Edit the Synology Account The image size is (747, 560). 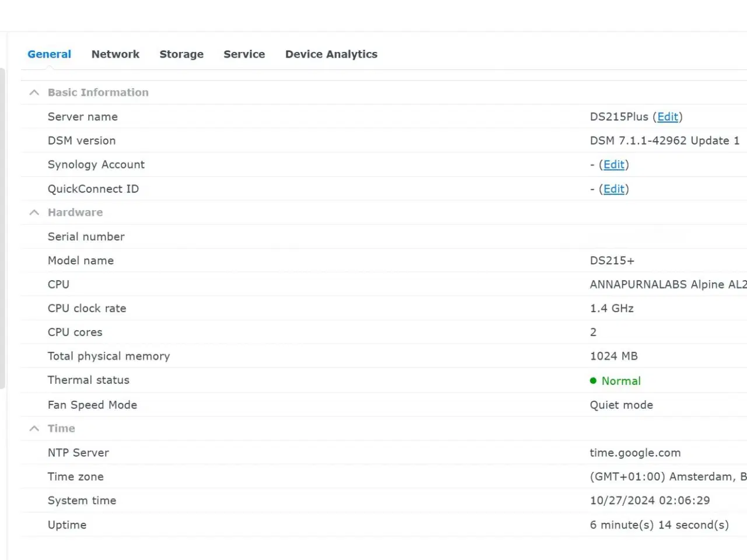tap(614, 164)
